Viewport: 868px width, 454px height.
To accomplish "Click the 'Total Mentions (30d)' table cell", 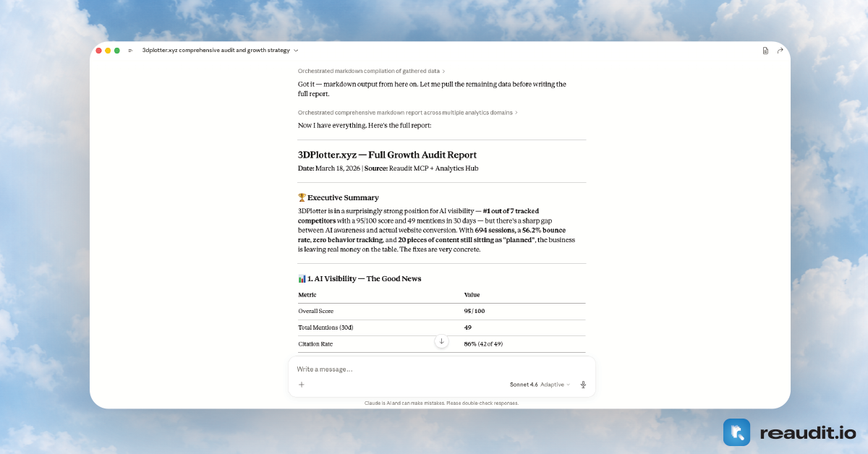I will point(325,327).
